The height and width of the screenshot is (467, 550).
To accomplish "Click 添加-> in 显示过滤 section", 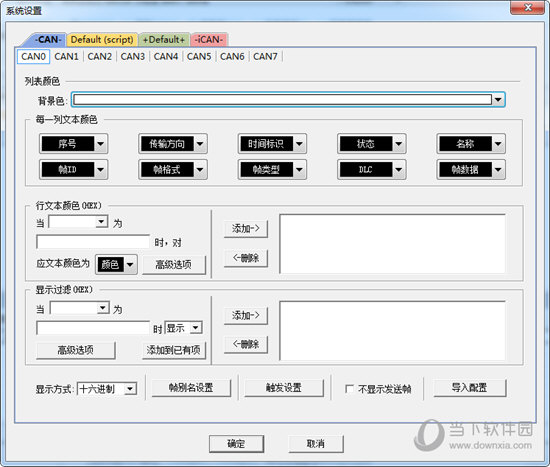I will [x=246, y=315].
